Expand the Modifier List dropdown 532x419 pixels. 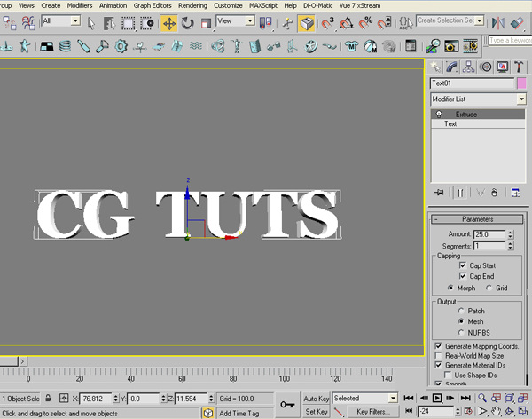click(x=521, y=98)
